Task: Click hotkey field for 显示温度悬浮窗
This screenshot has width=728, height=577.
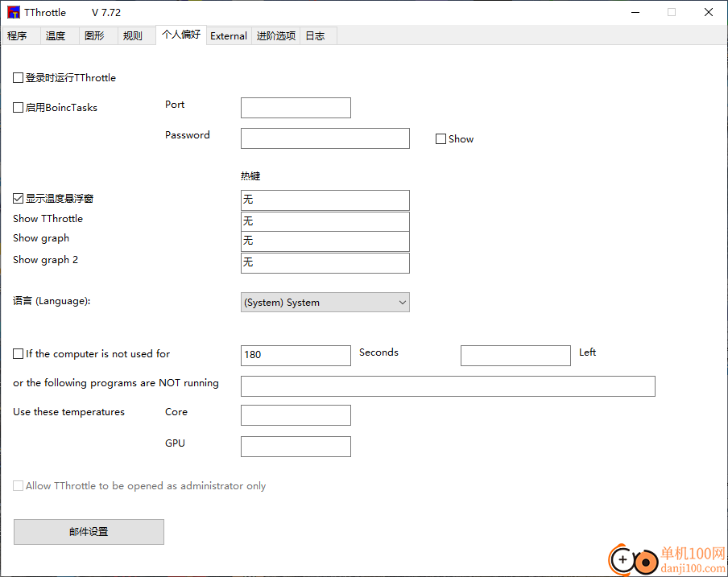Action: click(x=325, y=200)
